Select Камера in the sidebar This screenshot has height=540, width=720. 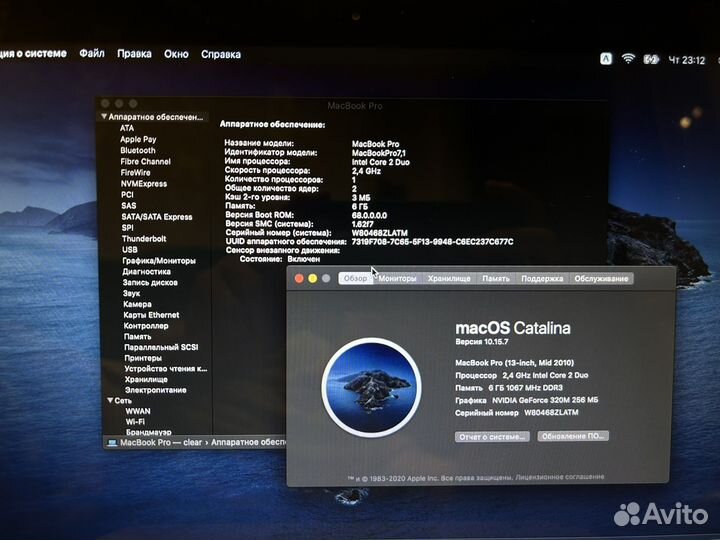137,304
